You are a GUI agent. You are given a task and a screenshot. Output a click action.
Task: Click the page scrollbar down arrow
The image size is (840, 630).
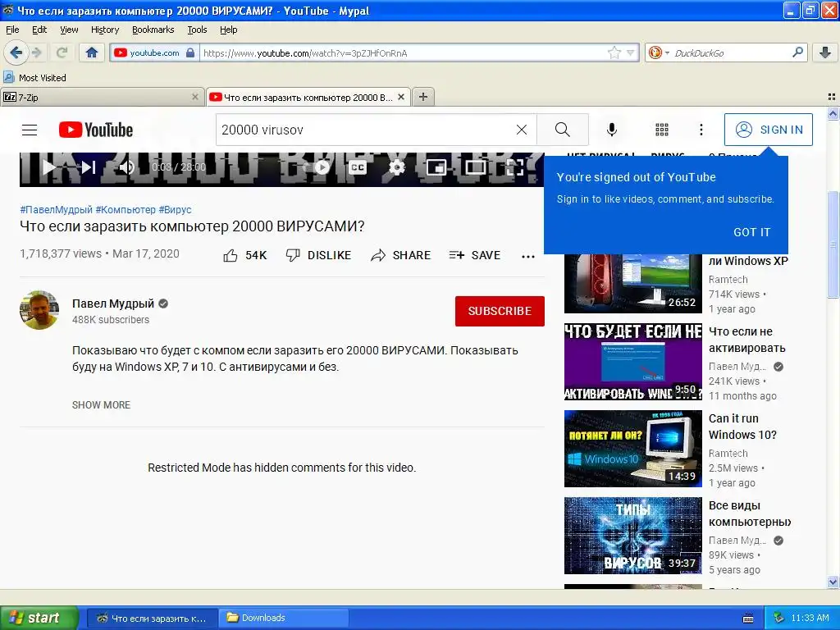(x=833, y=582)
